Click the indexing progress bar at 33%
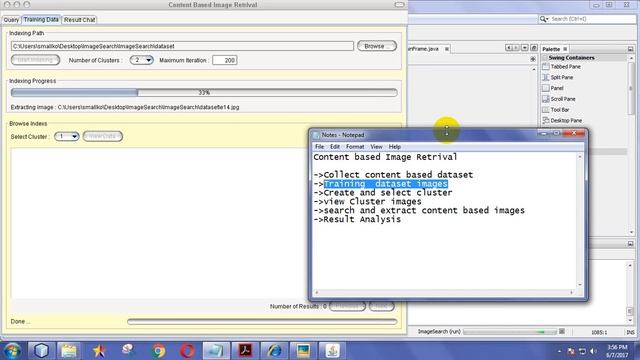640x360 pixels. click(204, 93)
